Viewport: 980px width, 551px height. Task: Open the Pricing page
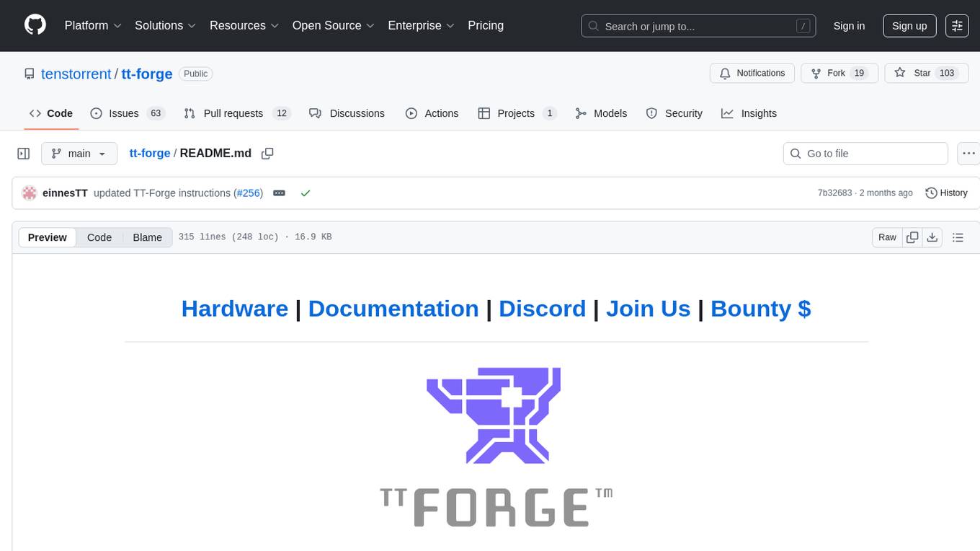486,25
